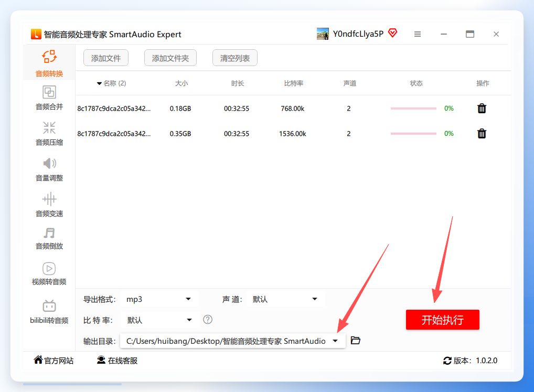The image size is (534, 392).
Task: Click progress bar of 768.00k file
Action: pos(413,108)
